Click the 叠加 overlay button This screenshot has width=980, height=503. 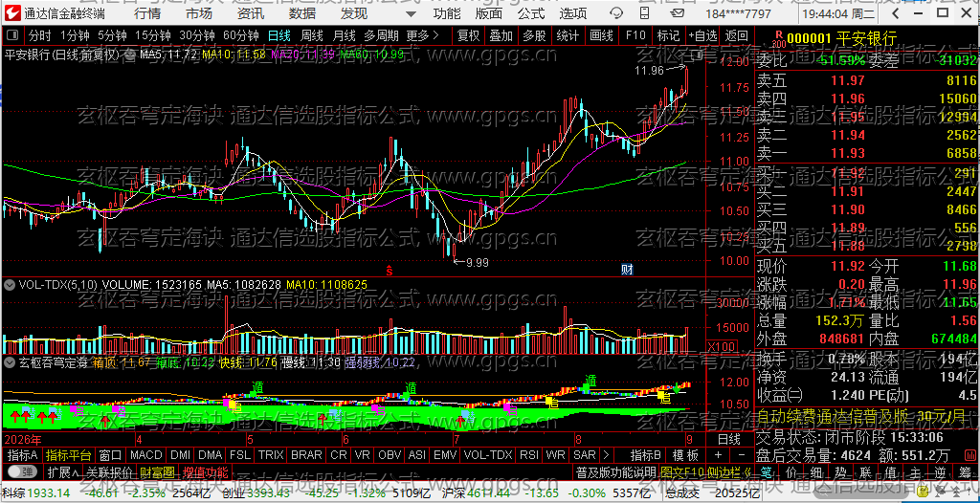501,35
